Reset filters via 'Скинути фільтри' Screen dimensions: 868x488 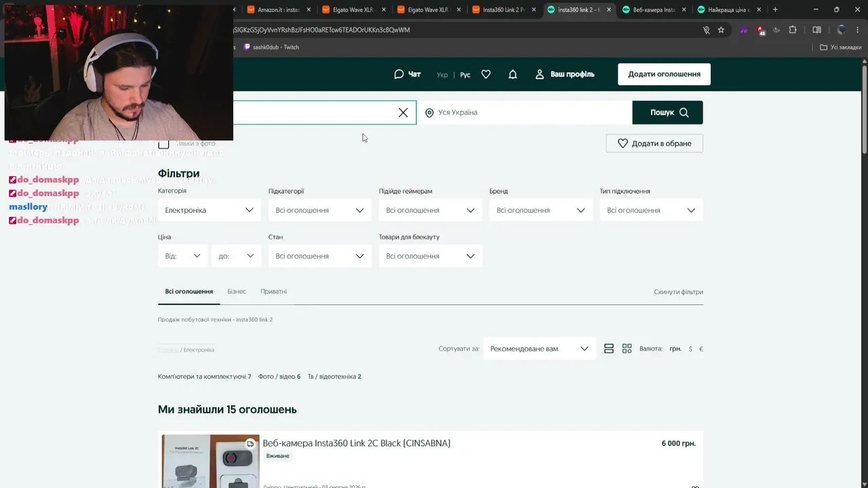pos(678,292)
